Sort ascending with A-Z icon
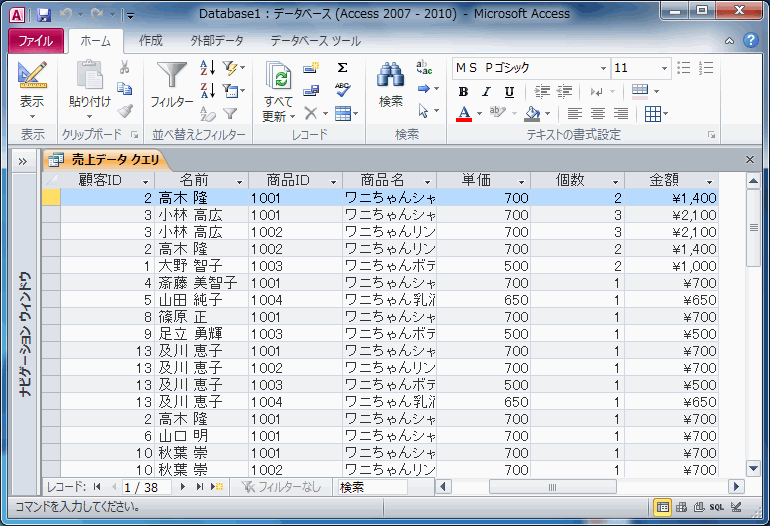 click(x=207, y=68)
